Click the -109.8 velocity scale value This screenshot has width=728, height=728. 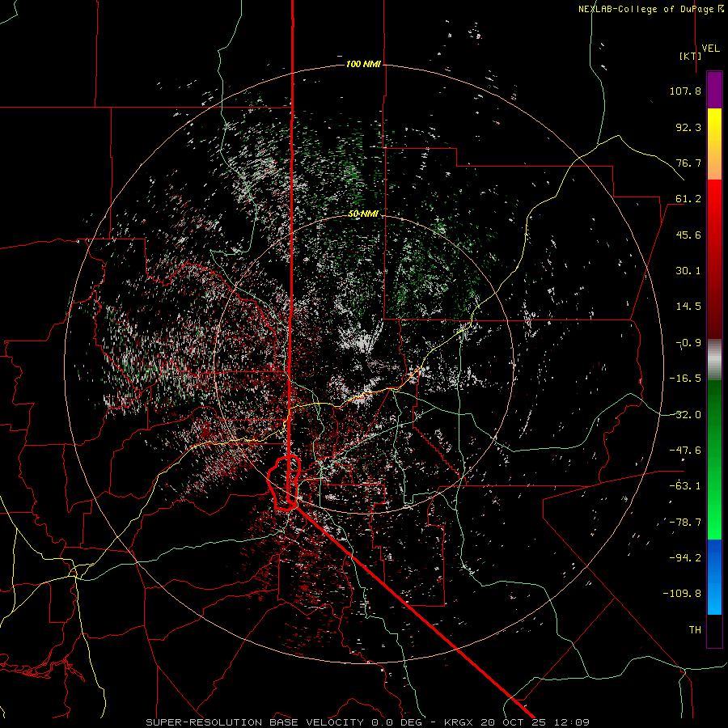[682, 594]
